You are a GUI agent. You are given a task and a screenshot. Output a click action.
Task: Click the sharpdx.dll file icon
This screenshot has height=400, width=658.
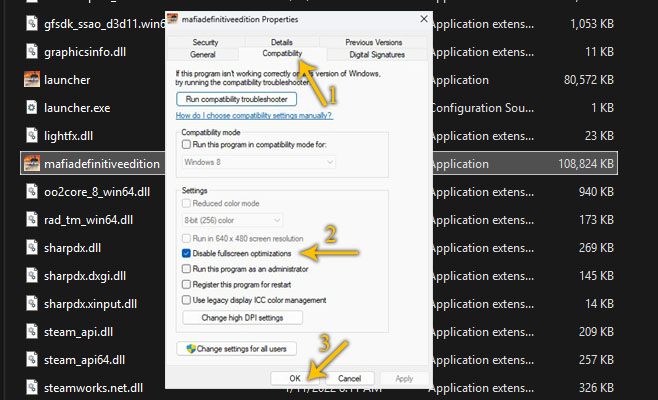pyautogui.click(x=32, y=248)
